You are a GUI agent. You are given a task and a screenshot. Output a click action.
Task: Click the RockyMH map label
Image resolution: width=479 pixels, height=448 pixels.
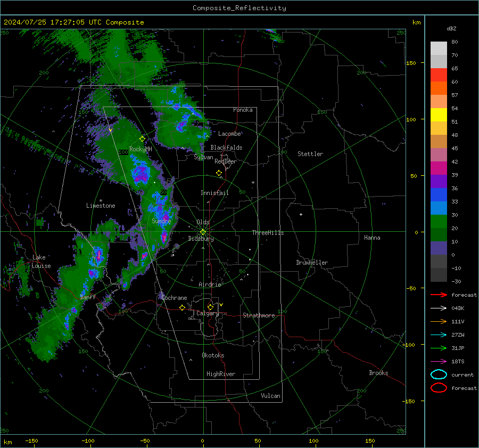141,149
